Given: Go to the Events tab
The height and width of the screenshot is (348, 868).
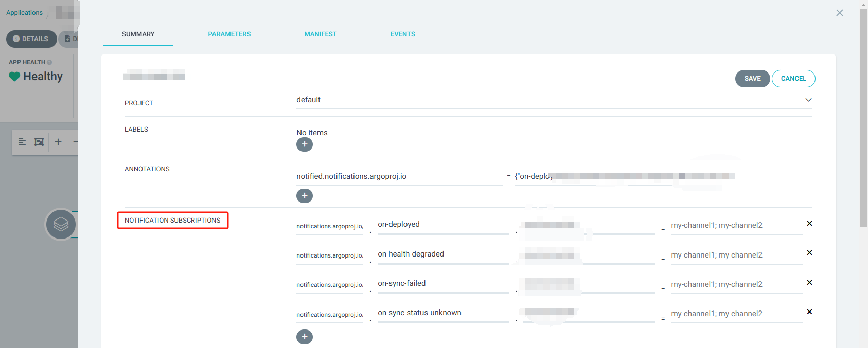Looking at the screenshot, I should click(x=402, y=34).
